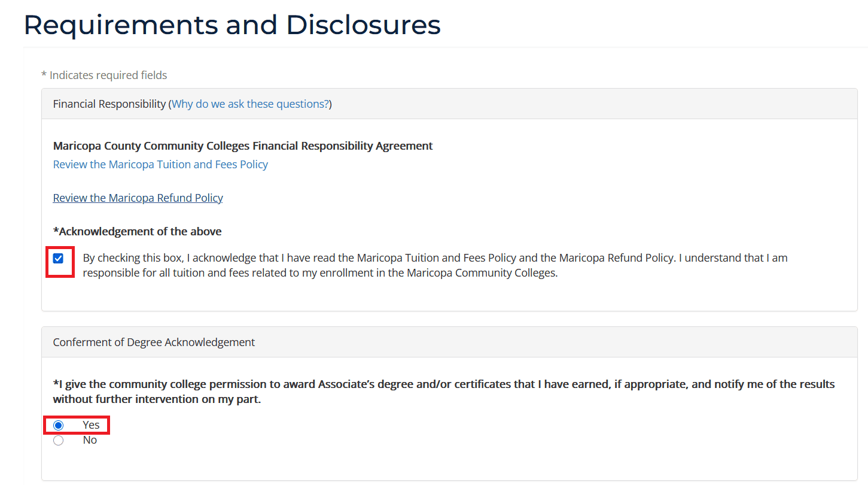This screenshot has width=868, height=485.
Task: Click the 'No' option label text
Action: tap(90, 441)
